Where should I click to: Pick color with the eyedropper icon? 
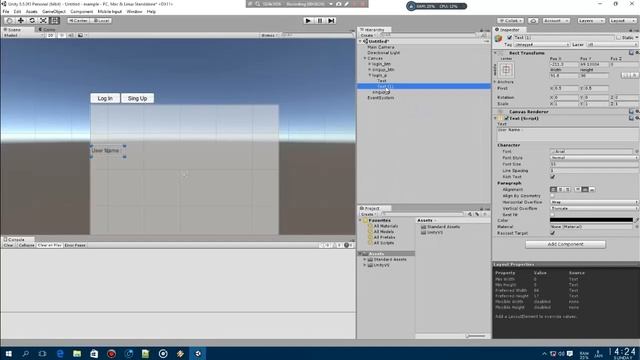coord(636,220)
